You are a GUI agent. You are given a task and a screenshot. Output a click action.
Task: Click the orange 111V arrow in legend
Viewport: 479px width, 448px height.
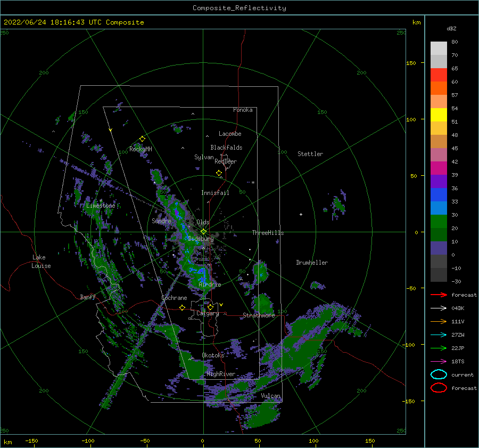click(x=439, y=321)
